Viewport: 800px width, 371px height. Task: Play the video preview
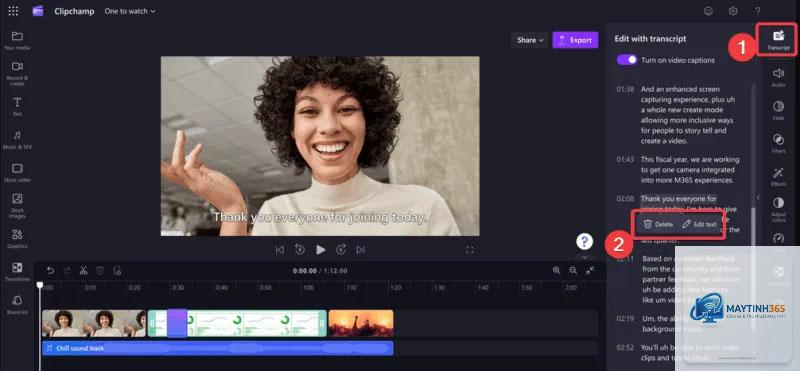[320, 250]
